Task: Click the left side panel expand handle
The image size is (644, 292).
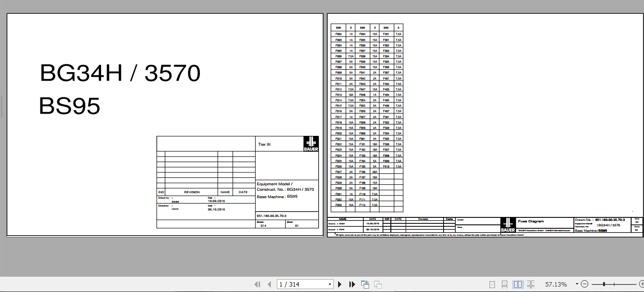Action: click(x=1, y=107)
